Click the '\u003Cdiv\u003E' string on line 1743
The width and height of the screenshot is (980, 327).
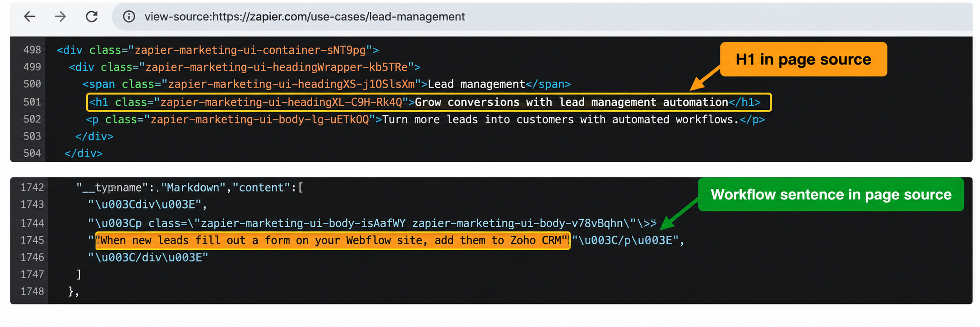pos(144,205)
